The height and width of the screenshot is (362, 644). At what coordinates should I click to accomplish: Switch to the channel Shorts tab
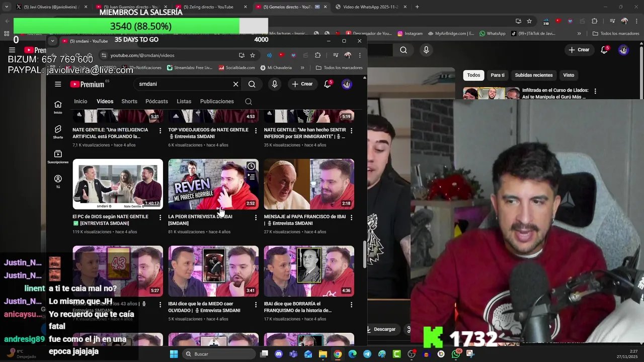(129, 102)
